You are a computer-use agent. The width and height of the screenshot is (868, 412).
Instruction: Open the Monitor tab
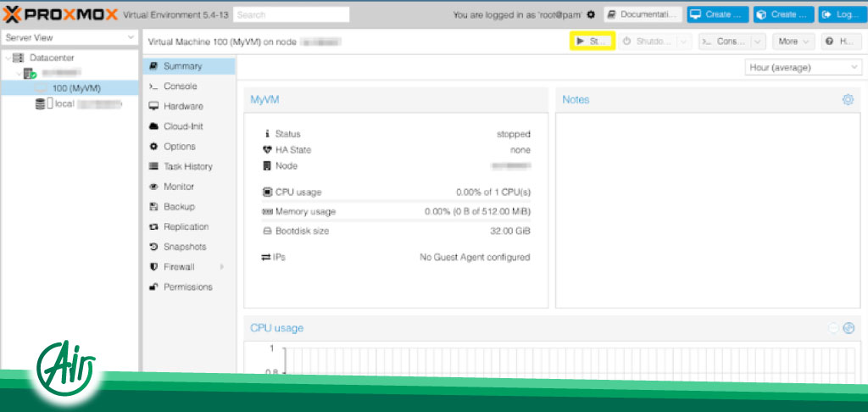pyautogui.click(x=189, y=187)
